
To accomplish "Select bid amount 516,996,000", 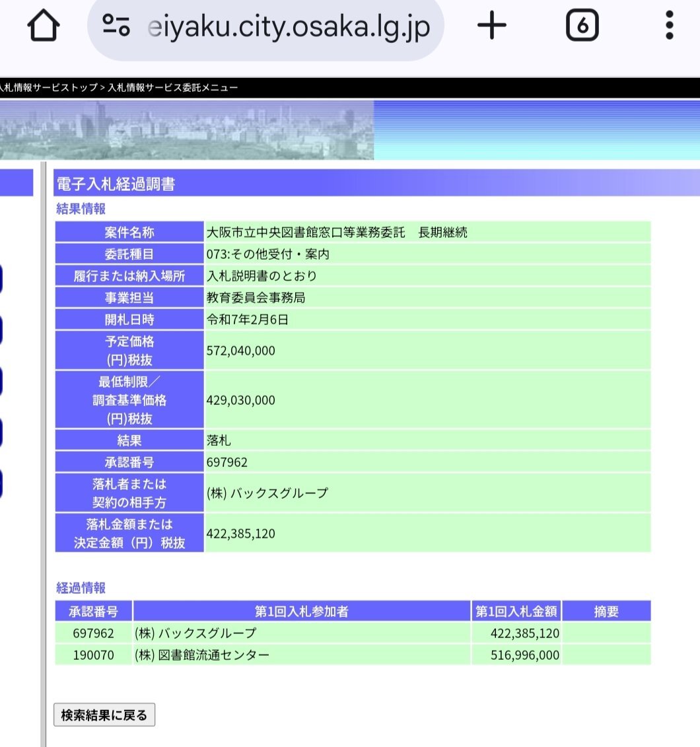I will pos(525,655).
